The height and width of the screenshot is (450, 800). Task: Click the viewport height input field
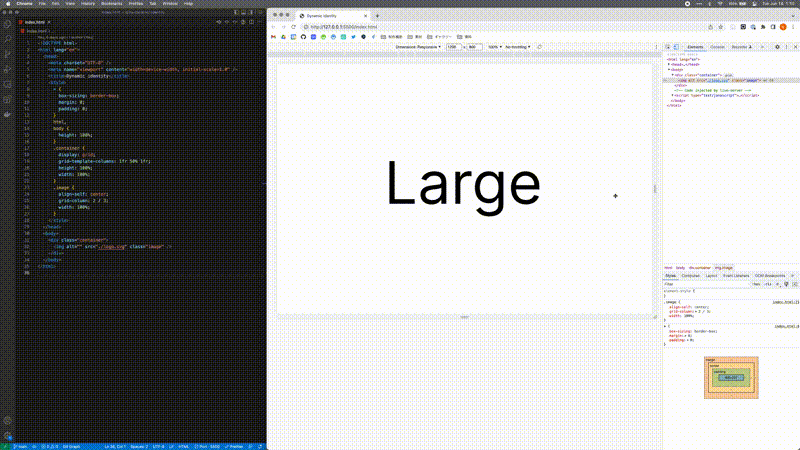coord(474,47)
